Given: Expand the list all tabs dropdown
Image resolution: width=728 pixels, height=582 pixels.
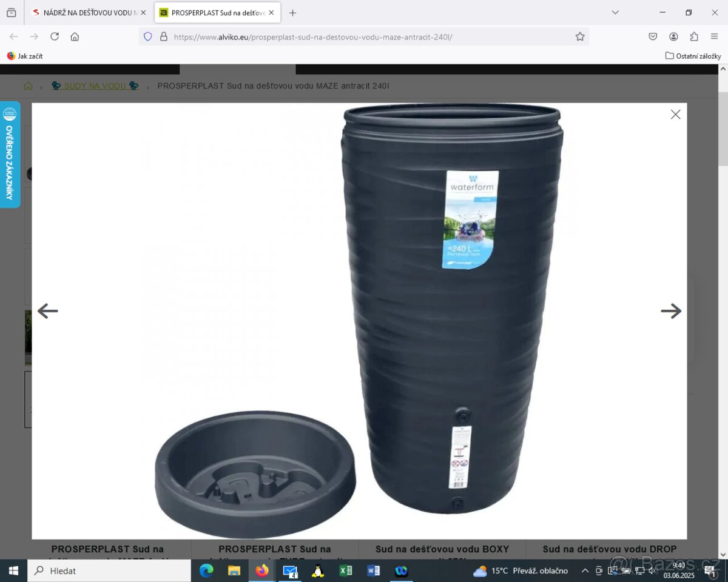Looking at the screenshot, I should coord(615,12).
